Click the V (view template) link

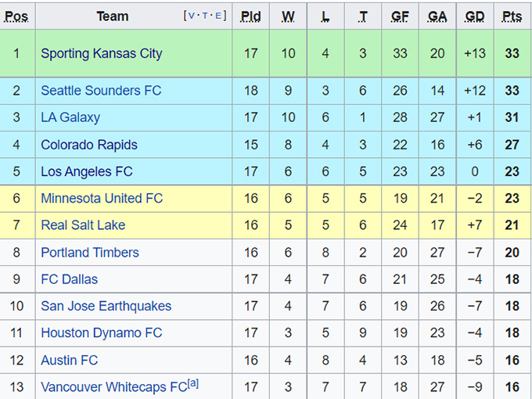pyautogui.click(x=192, y=16)
